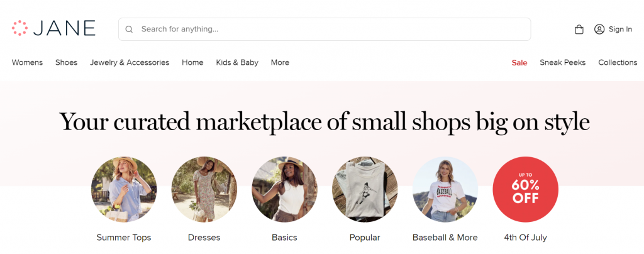Screen dimensions: 644x254
Task: Click the user account icon
Action: 599,29
